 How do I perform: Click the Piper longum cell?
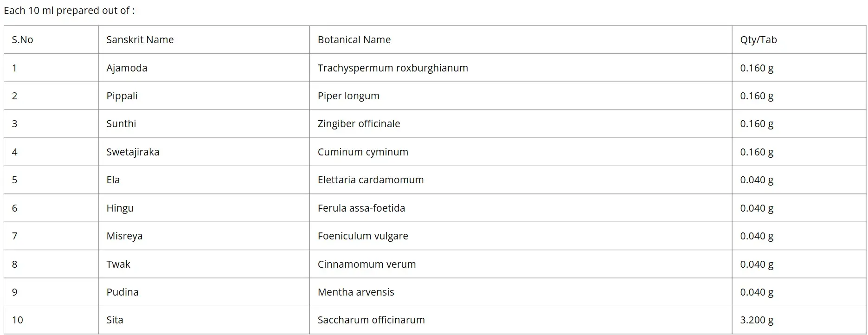click(x=521, y=96)
